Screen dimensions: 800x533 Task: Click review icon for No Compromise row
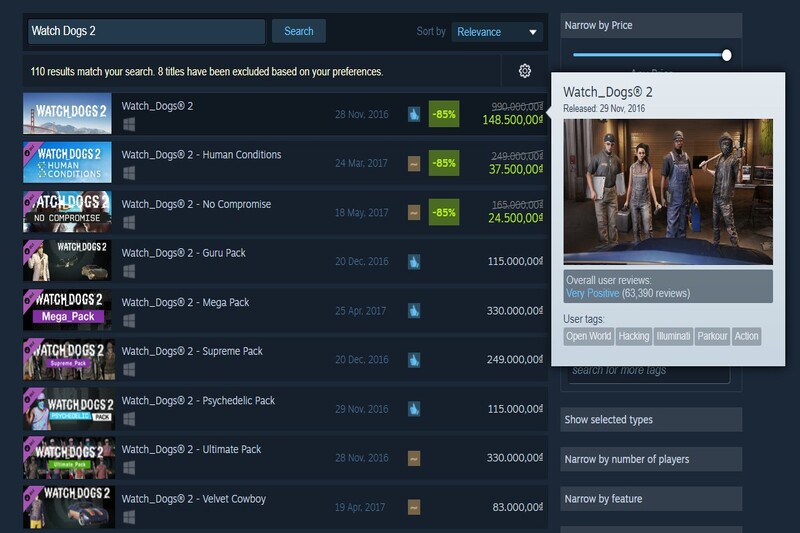click(414, 213)
